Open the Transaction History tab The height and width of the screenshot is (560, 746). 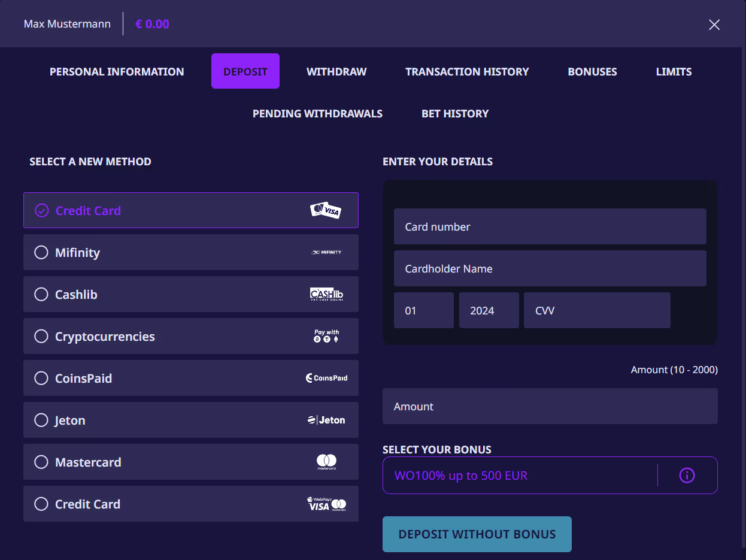(467, 71)
